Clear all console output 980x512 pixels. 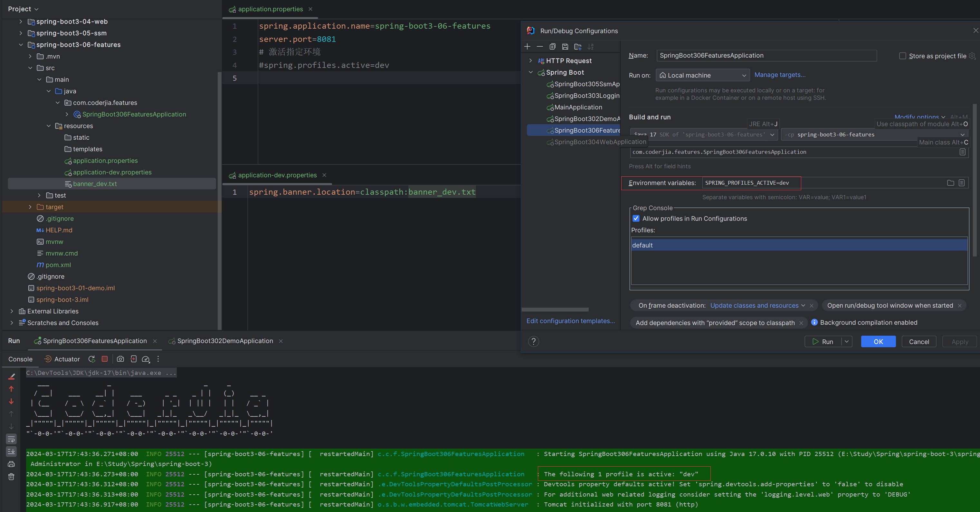(11, 476)
